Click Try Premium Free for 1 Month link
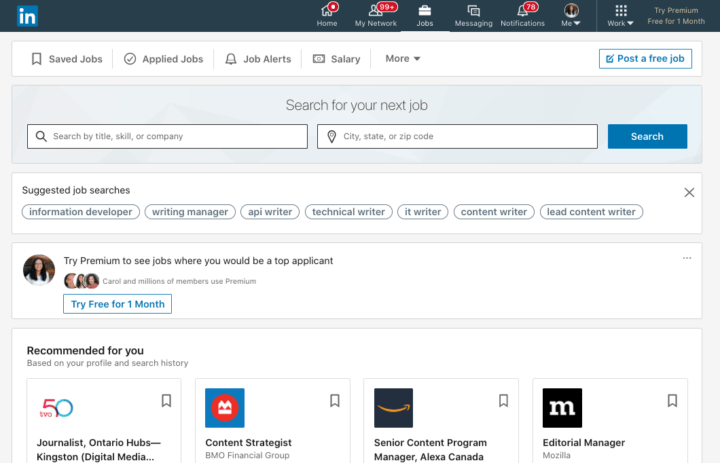Image resolution: width=720 pixels, height=463 pixels. [676, 16]
